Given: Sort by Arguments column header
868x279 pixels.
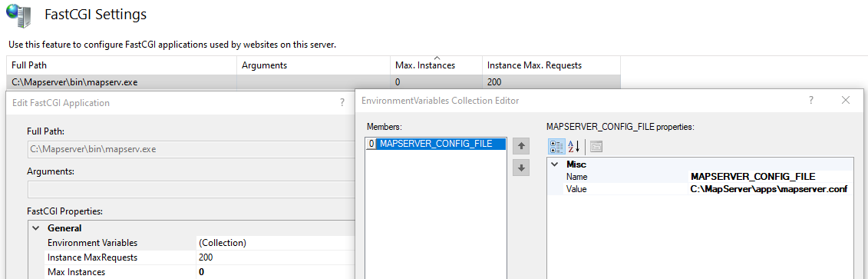Looking at the screenshot, I should click(313, 65).
